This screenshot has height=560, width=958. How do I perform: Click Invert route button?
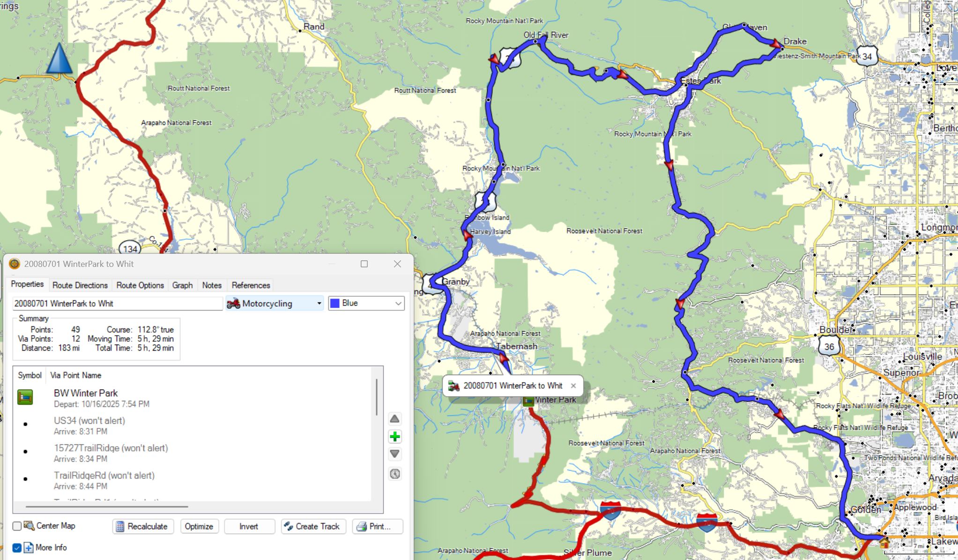pyautogui.click(x=249, y=526)
